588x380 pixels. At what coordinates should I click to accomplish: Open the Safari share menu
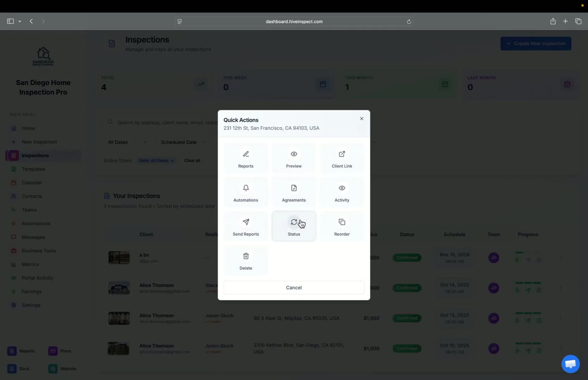tap(553, 21)
